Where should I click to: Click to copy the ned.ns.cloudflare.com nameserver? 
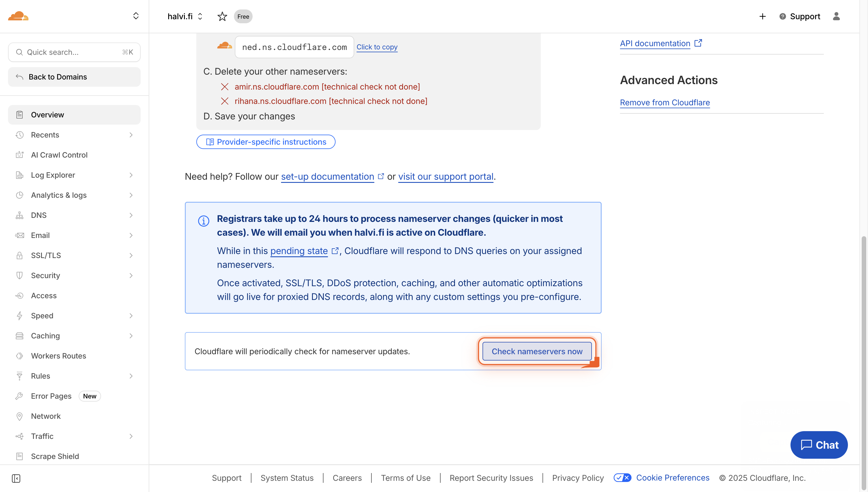click(377, 47)
